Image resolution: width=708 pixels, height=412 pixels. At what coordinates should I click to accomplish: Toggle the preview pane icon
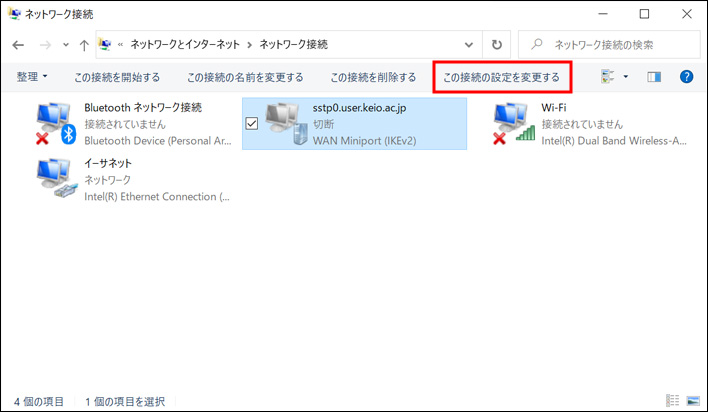coord(655,76)
